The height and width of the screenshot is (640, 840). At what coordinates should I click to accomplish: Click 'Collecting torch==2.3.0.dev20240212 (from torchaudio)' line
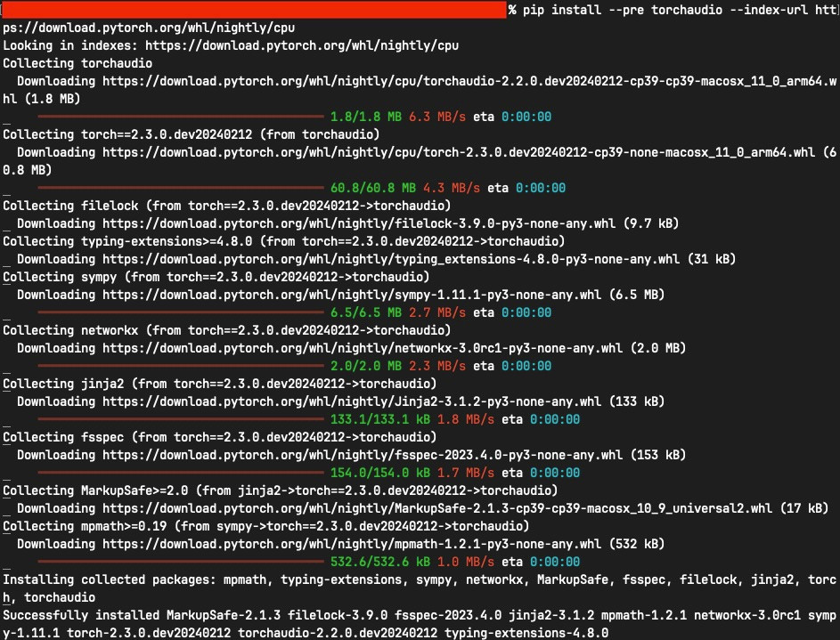192,134
